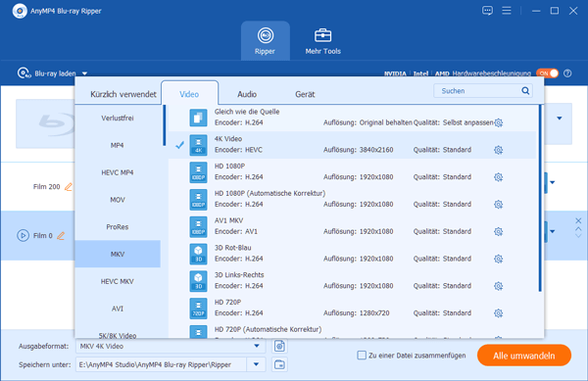
Task: Click the Gleich wie die Quelle preset icon
Action: pyautogui.click(x=198, y=118)
